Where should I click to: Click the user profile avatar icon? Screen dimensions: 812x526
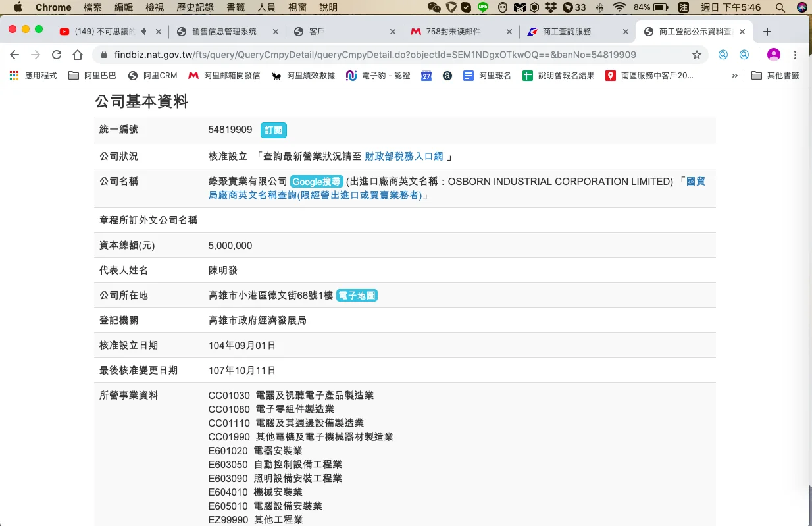pos(774,55)
